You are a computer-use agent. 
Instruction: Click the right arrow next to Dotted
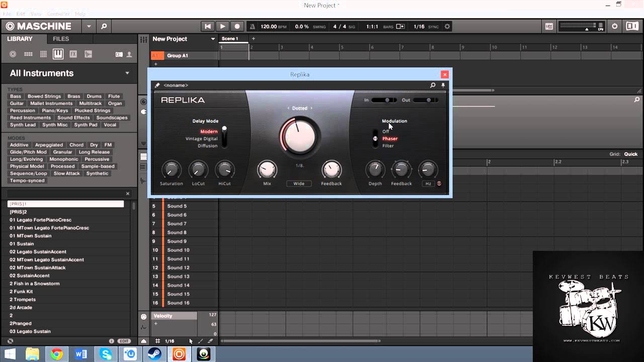pos(311,108)
